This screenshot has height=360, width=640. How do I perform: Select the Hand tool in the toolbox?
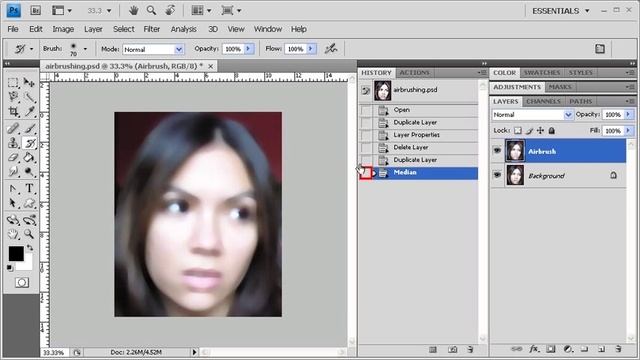pyautogui.click(x=13, y=234)
